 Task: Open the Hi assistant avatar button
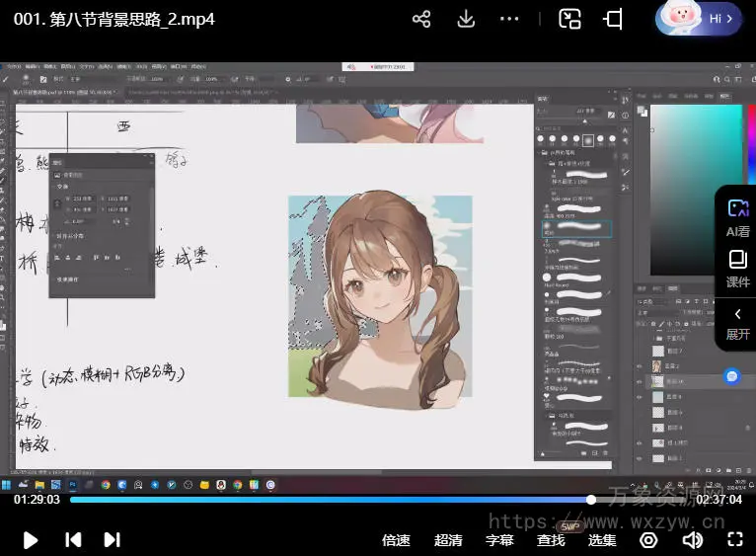tap(698, 18)
